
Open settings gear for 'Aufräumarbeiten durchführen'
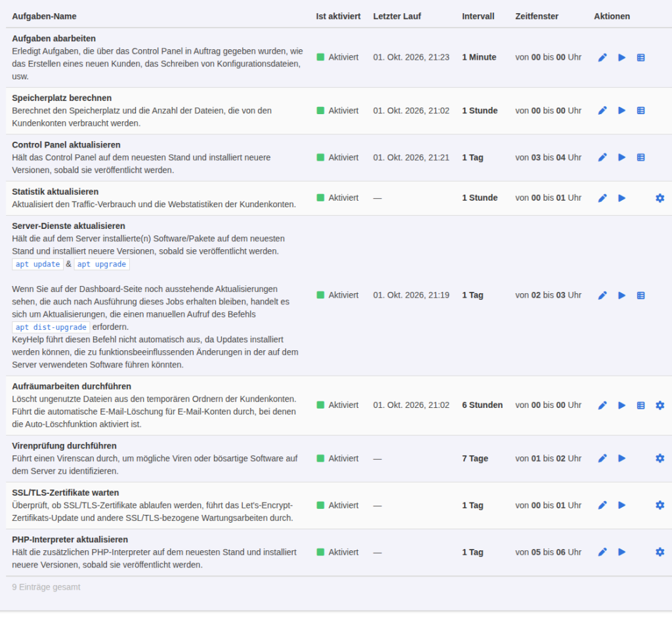point(660,405)
